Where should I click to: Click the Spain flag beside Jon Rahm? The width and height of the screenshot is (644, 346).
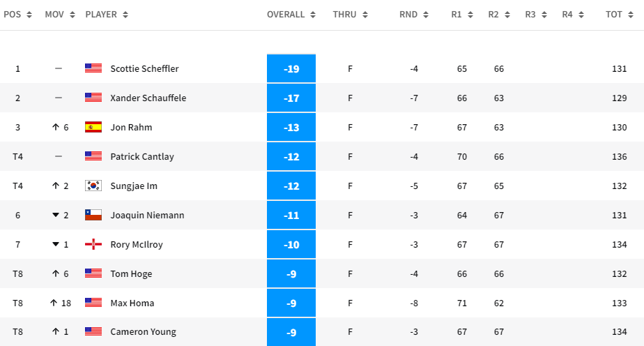[x=93, y=127]
